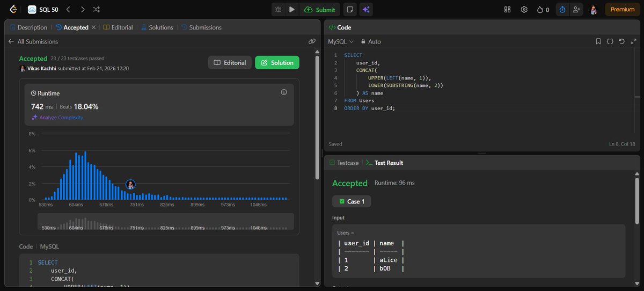This screenshot has height=291, width=644.
Task: Open the settings gear icon
Action: [x=524, y=9]
